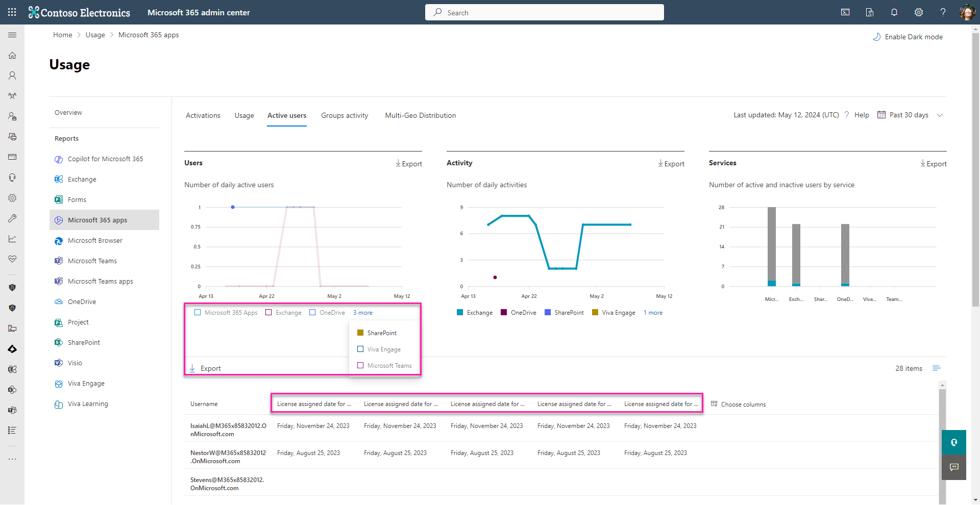The height and width of the screenshot is (505, 980).
Task: Expand '3 more' legend items in Users chart
Action: tap(363, 313)
